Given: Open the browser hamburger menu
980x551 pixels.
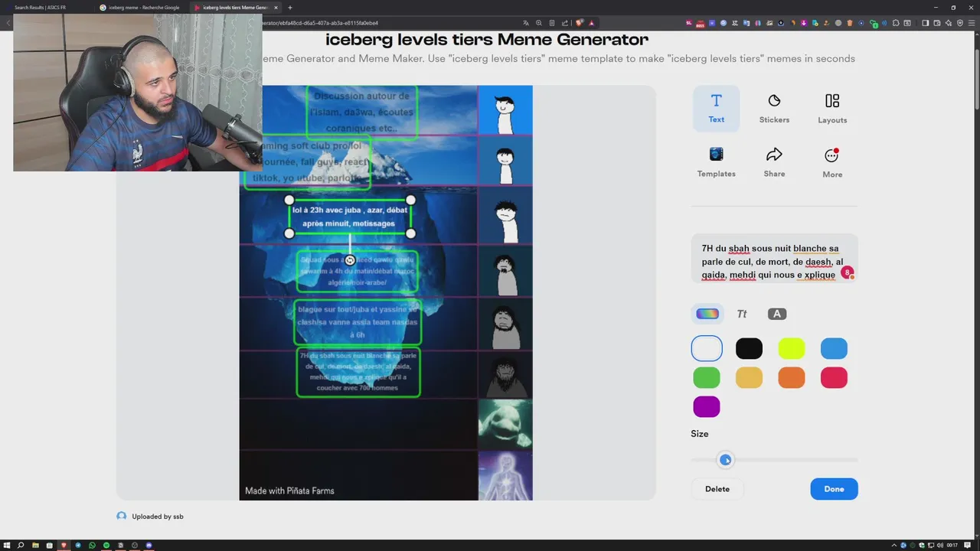Looking at the screenshot, I should 971,23.
